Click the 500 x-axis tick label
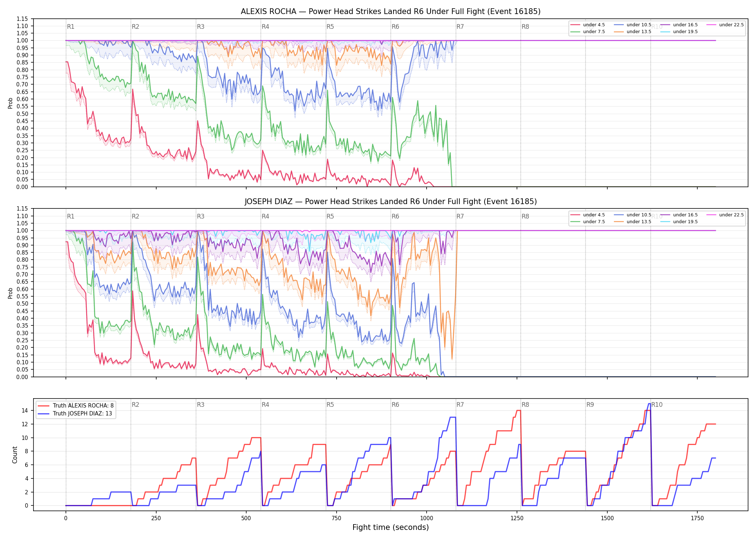The image size is (756, 540). coord(246,518)
